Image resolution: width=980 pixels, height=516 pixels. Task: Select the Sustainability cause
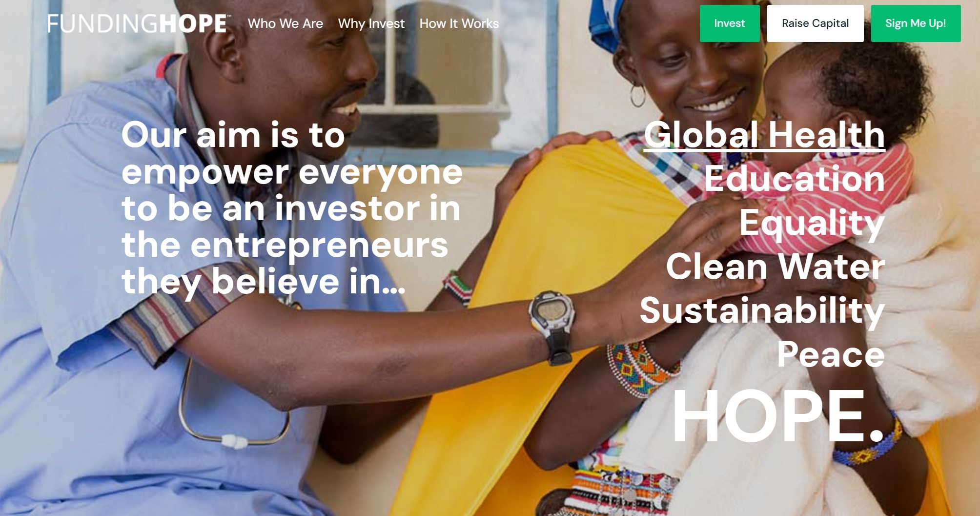(762, 311)
